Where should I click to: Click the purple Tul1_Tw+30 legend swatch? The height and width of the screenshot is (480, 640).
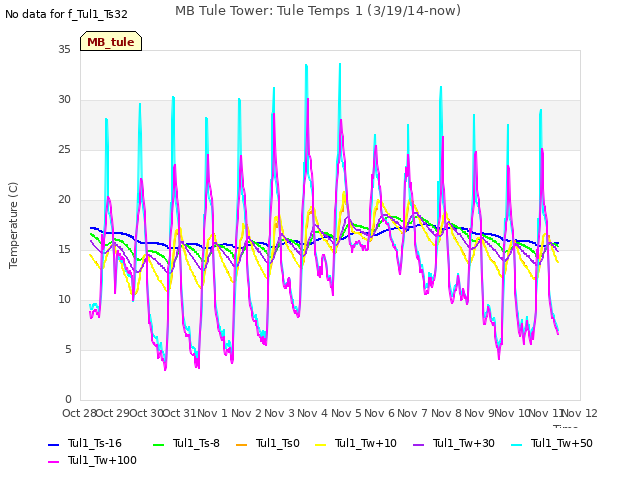coord(419,444)
